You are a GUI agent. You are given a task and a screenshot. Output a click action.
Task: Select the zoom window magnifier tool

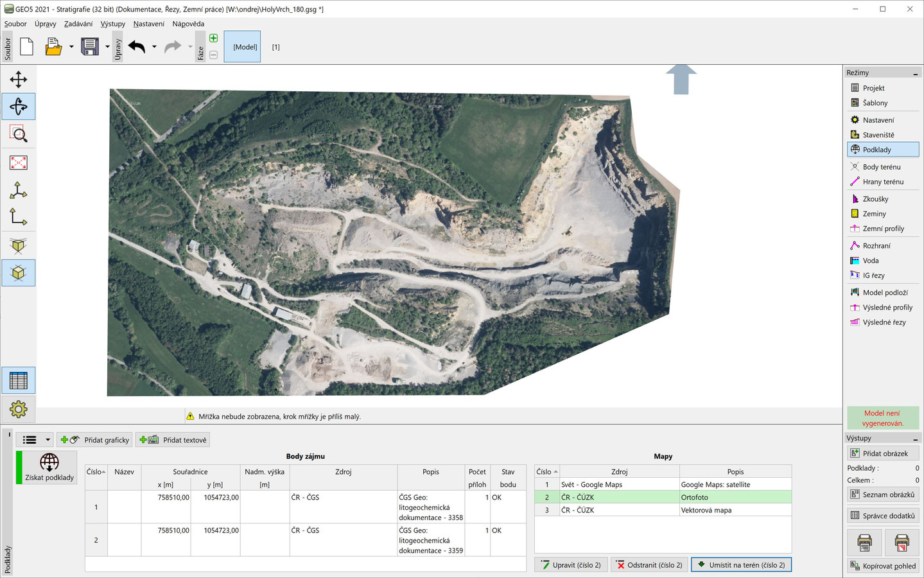coord(18,134)
